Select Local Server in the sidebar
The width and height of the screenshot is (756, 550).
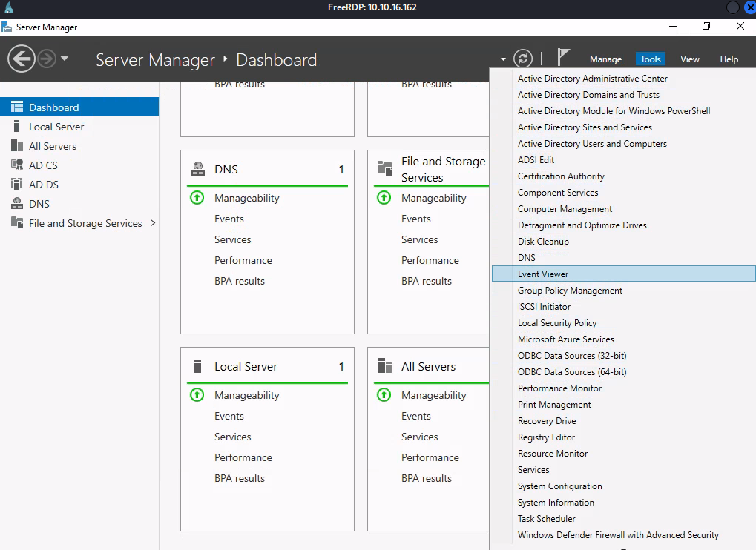pos(79,127)
